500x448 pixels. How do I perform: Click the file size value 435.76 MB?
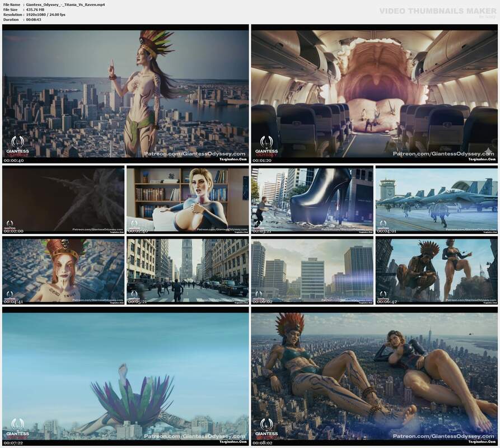(x=35, y=10)
